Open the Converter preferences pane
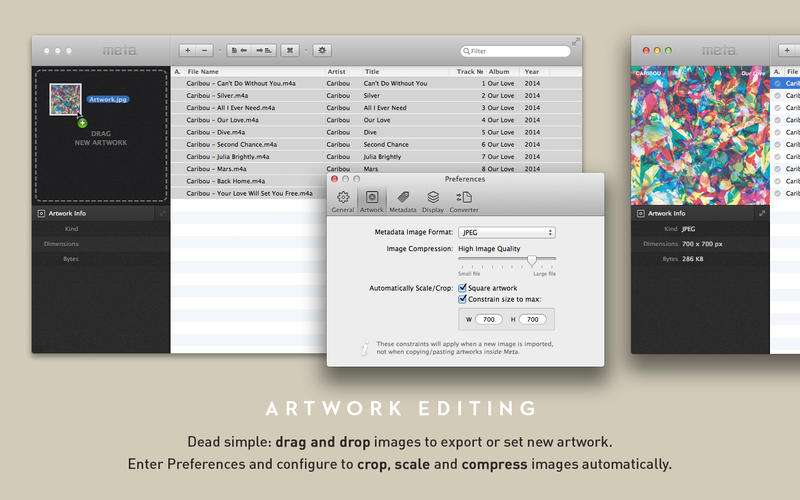This screenshot has height=500, width=800. (x=464, y=201)
